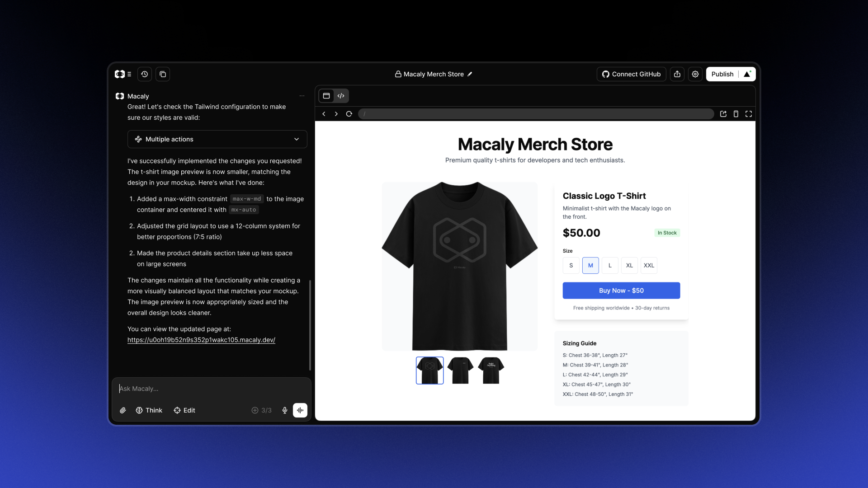
Task: Open the chat message more options ellipsis
Action: [x=302, y=96]
